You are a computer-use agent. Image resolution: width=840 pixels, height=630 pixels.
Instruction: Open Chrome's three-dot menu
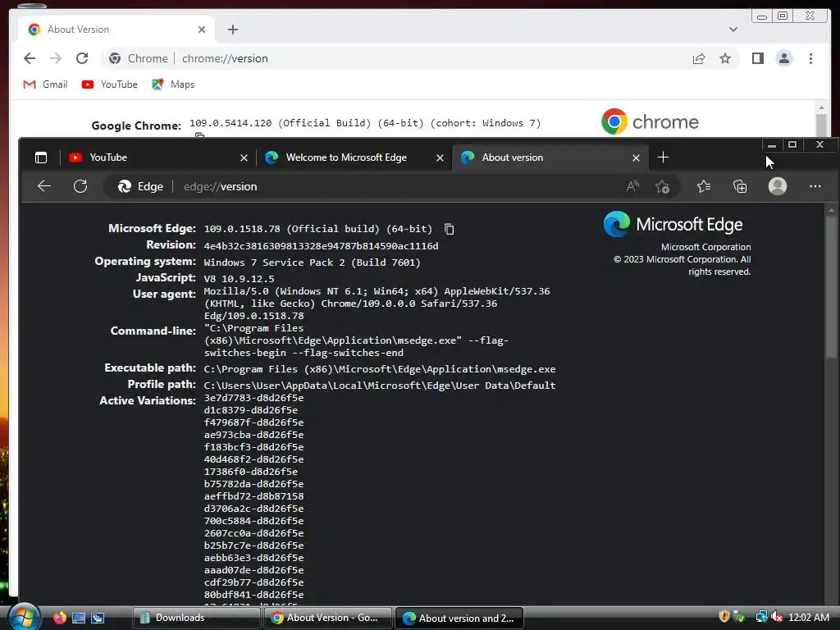click(x=810, y=58)
